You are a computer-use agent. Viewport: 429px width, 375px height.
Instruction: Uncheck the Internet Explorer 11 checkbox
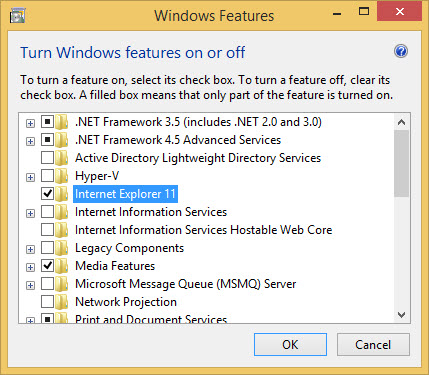click(47, 194)
